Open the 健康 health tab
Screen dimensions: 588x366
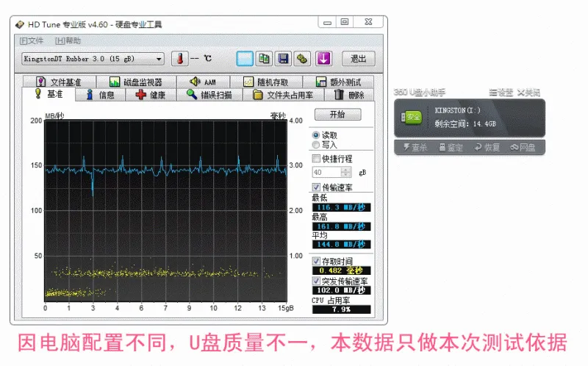coord(151,95)
